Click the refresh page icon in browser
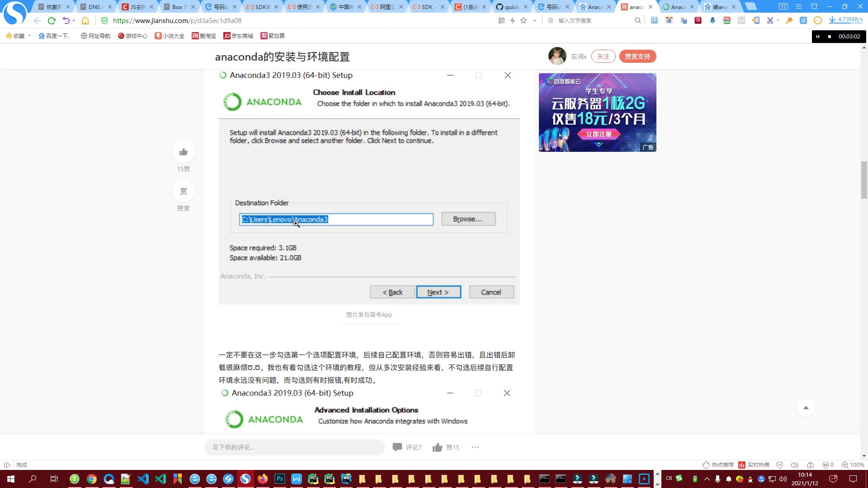The image size is (868, 488). click(52, 20)
